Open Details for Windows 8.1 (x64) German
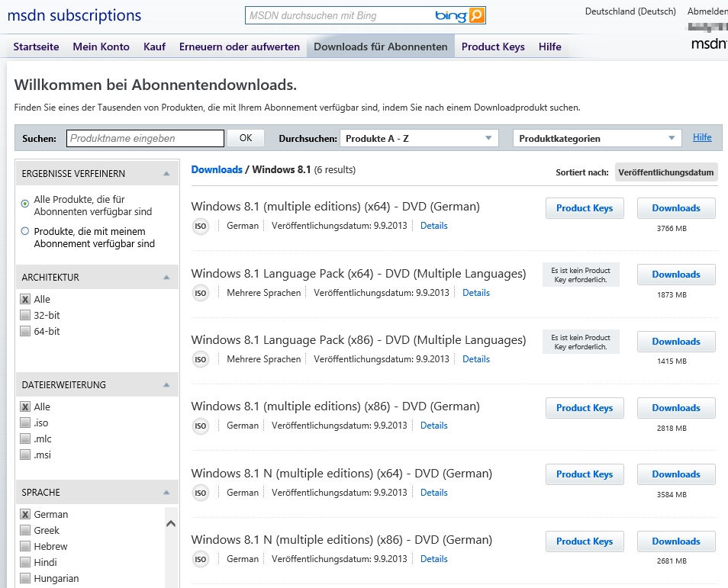Screen dimensions: 728x588 pyautogui.click(x=434, y=226)
